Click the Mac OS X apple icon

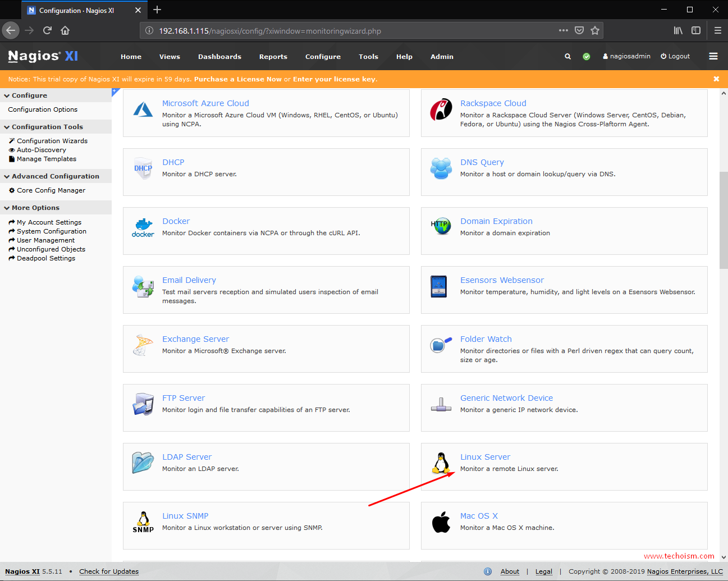[441, 522]
